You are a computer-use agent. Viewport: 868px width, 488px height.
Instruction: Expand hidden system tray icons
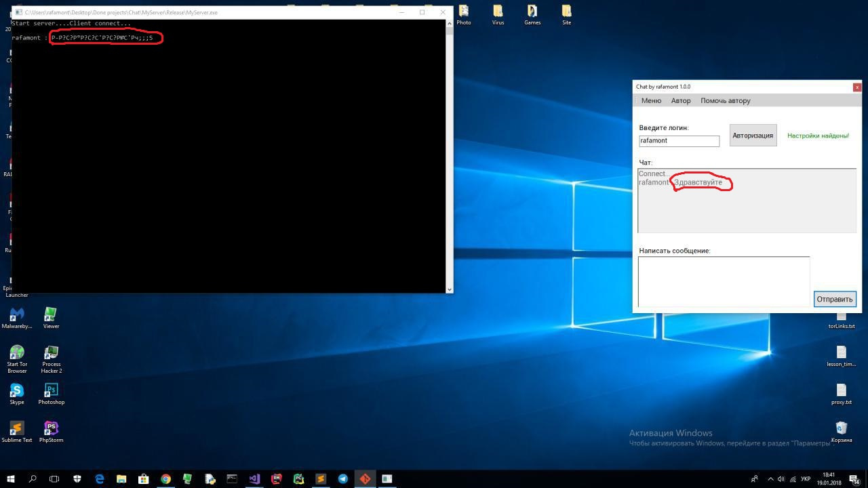[770, 479]
